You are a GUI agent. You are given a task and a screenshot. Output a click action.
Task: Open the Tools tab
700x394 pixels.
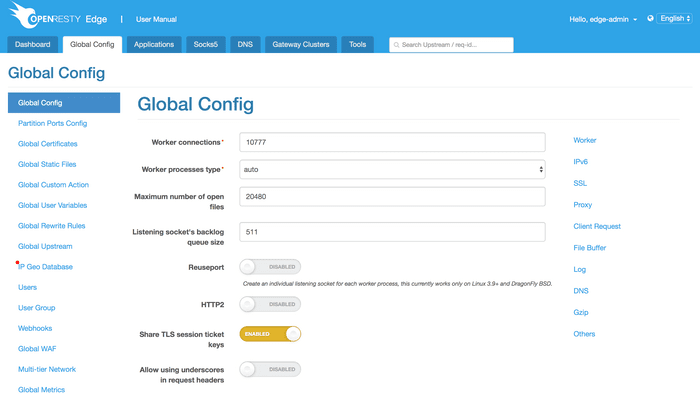[x=358, y=45]
